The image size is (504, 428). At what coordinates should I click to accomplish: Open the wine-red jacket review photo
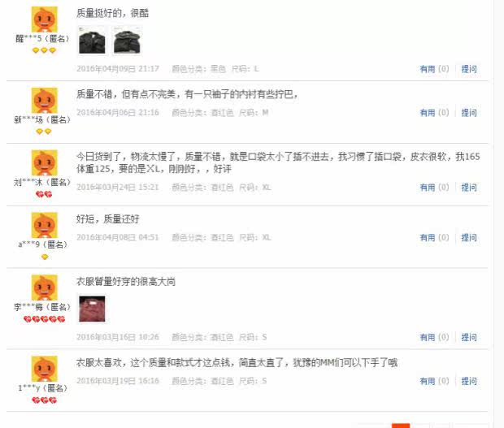coord(92,309)
